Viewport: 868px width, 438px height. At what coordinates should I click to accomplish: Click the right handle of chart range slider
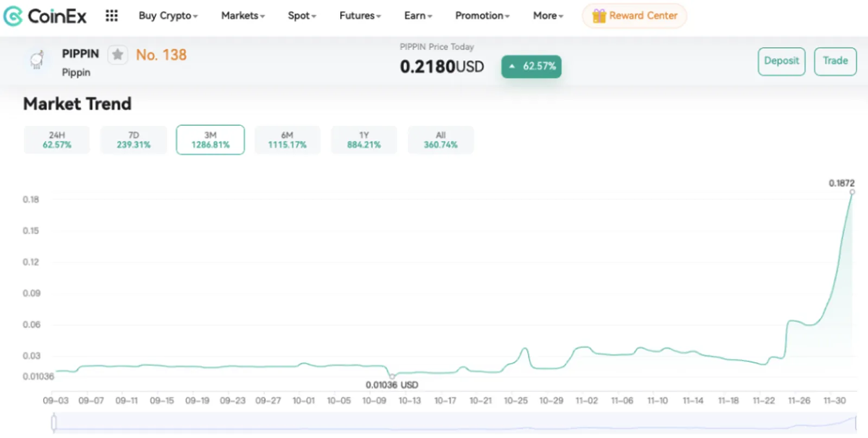click(856, 422)
